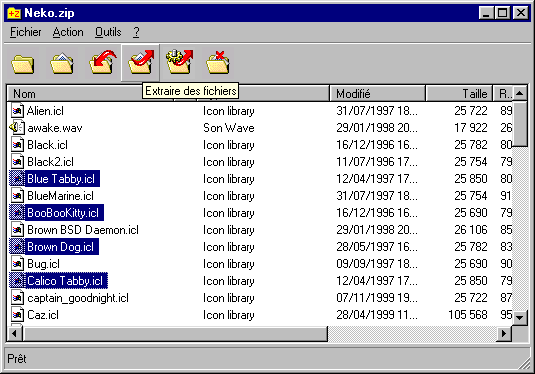Select the file name Alien.icl

tap(45, 111)
